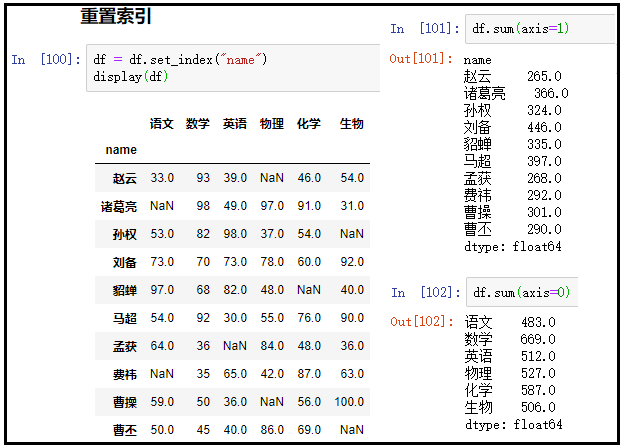The height and width of the screenshot is (447, 622).
Task: Click 马超's 化学 value 76.0
Action: 309,318
